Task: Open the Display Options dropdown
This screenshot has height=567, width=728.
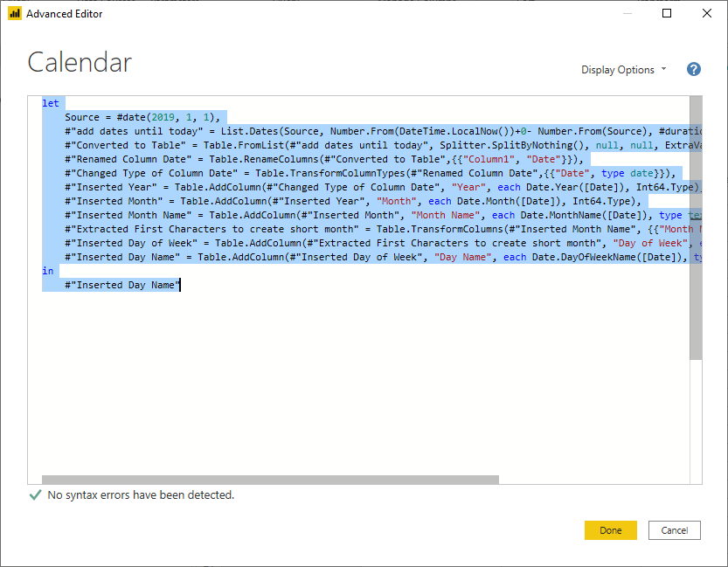Action: (x=623, y=70)
